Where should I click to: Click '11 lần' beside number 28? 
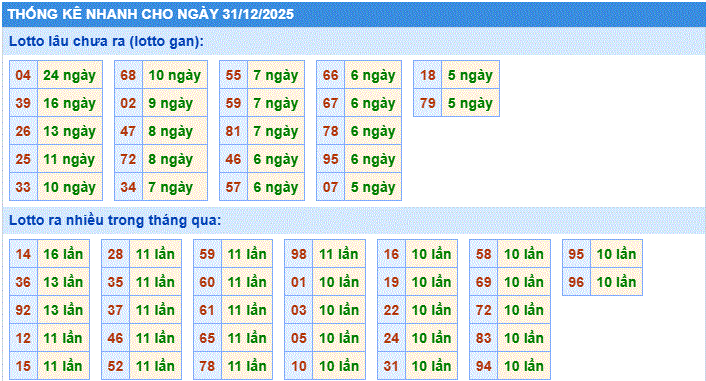(155, 254)
